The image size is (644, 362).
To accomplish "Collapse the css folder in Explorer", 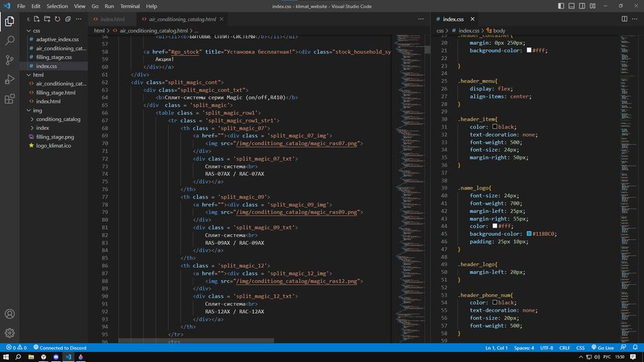I will point(37,30).
